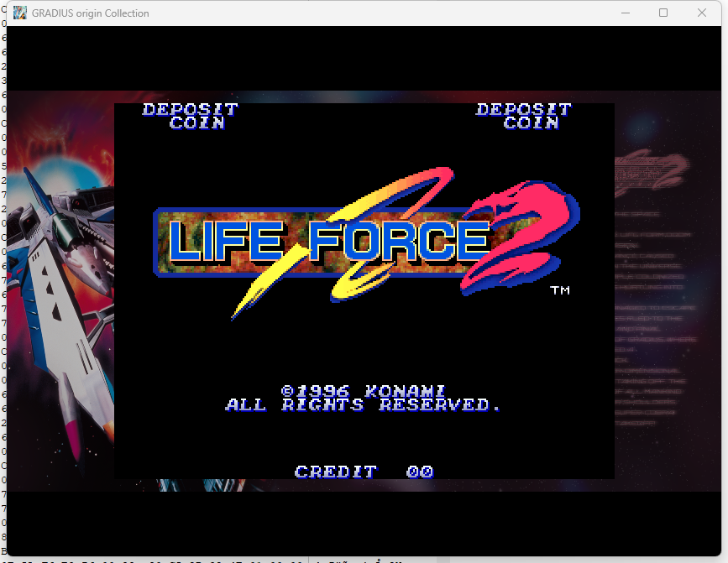Click the left player DEPOSIT COIN text
This screenshot has width=728, height=563.
(x=191, y=116)
